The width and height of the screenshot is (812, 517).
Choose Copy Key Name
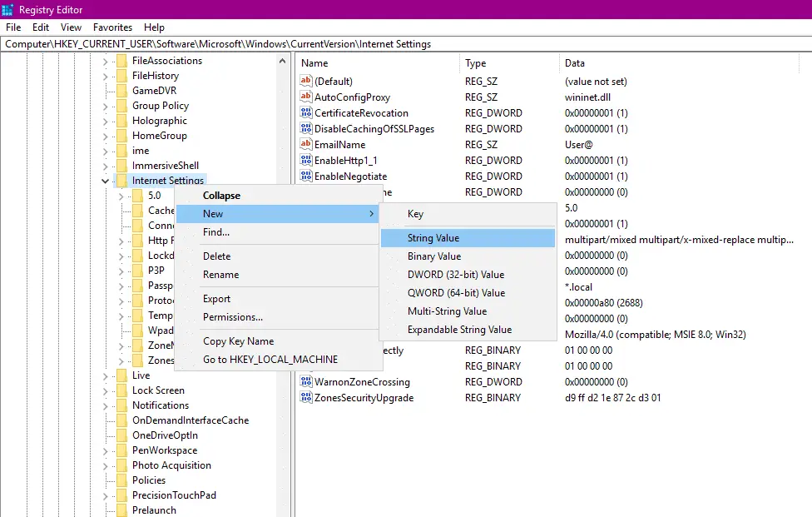[278, 341]
